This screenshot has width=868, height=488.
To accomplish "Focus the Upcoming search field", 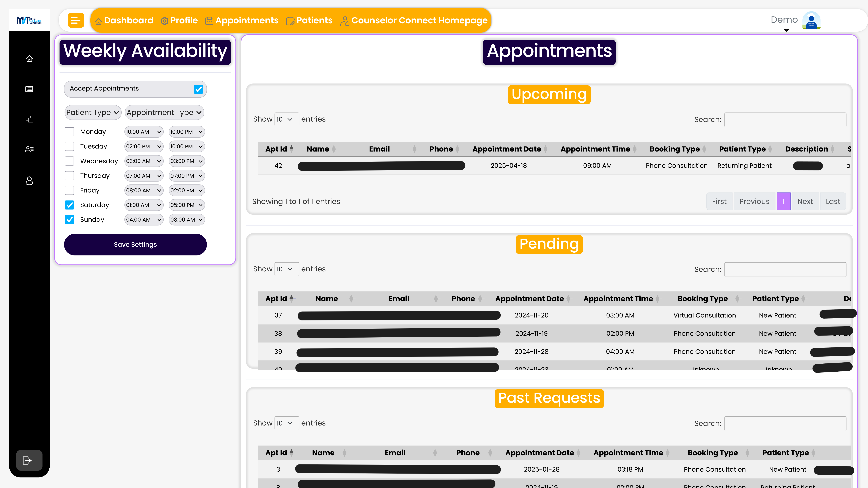I will [785, 120].
